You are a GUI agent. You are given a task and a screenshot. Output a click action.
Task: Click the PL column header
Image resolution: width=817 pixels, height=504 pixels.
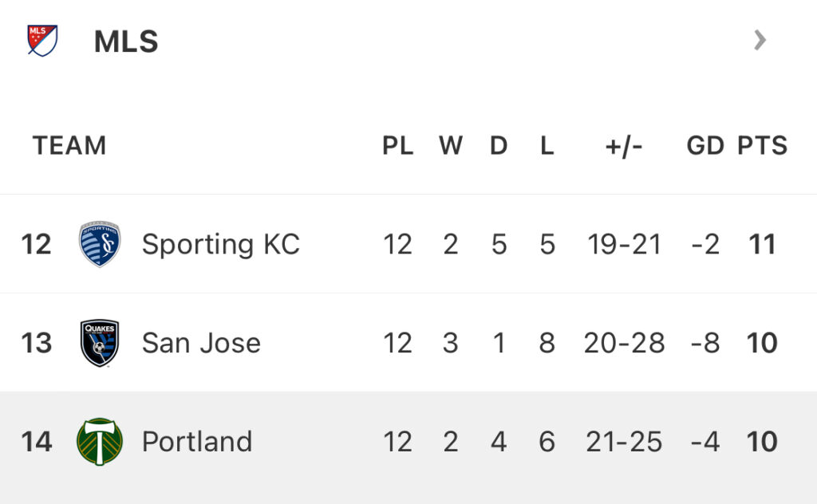(x=397, y=145)
